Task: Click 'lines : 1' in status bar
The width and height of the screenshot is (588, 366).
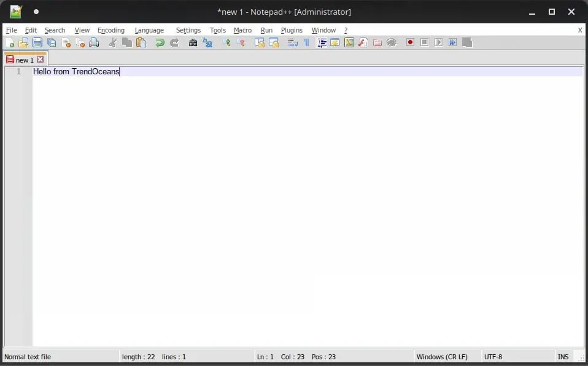Action: coord(174,357)
